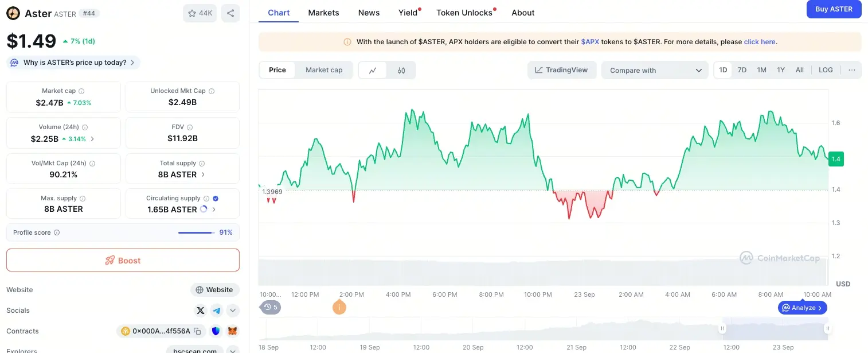Click left range handle on overview chart

pos(722,329)
